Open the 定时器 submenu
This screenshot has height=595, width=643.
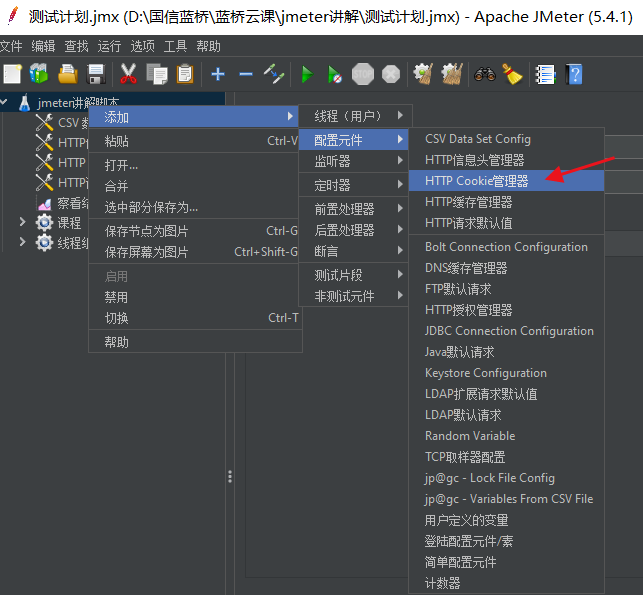tap(353, 185)
